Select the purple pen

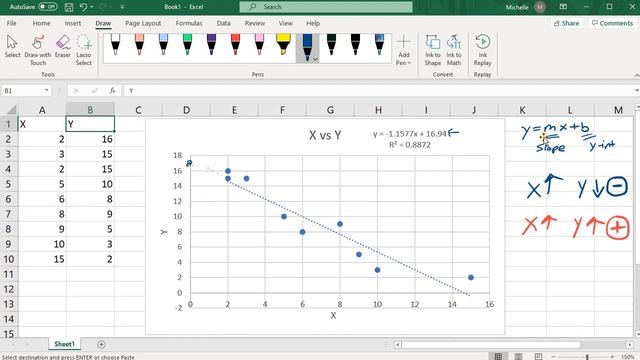point(211,44)
